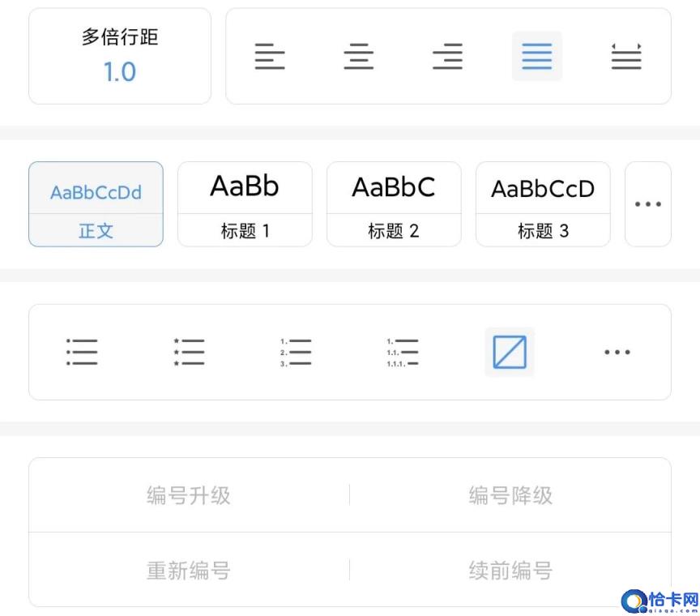Screen dimensions: 700x616
Task: Tap 重新编号 to restart numbering
Action: tap(188, 571)
